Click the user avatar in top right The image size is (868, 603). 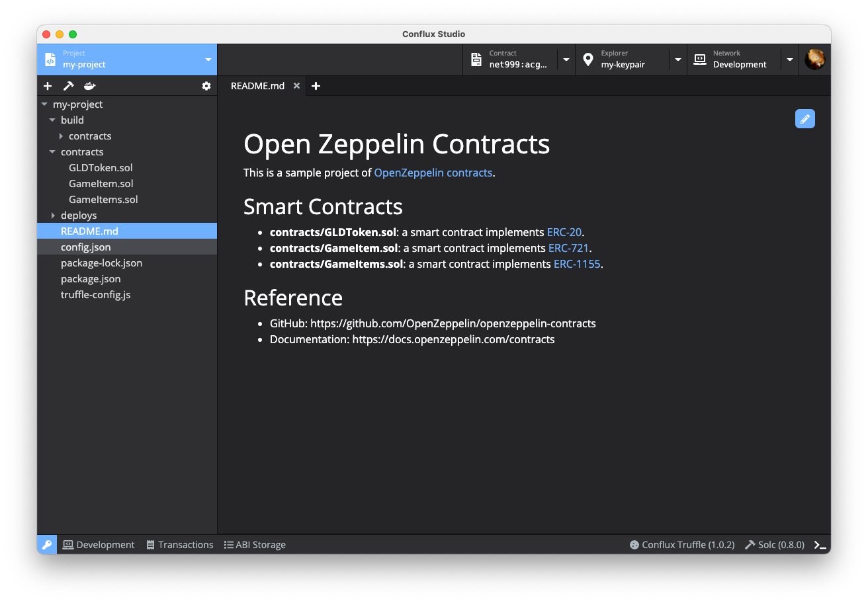(814, 60)
